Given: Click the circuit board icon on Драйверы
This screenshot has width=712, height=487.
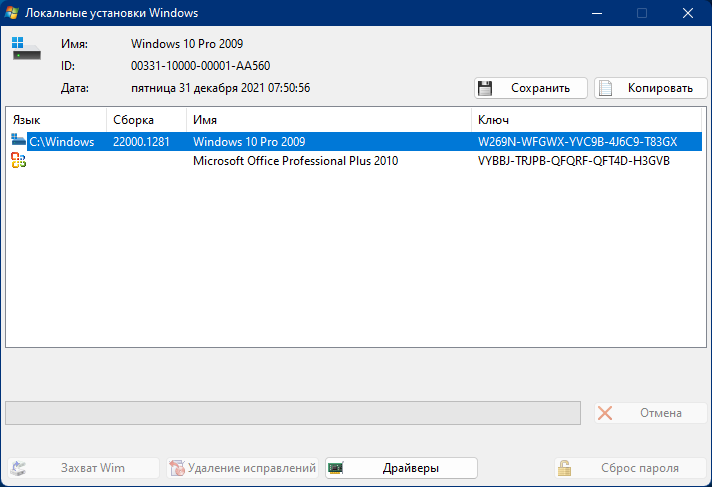Looking at the screenshot, I should point(336,467).
